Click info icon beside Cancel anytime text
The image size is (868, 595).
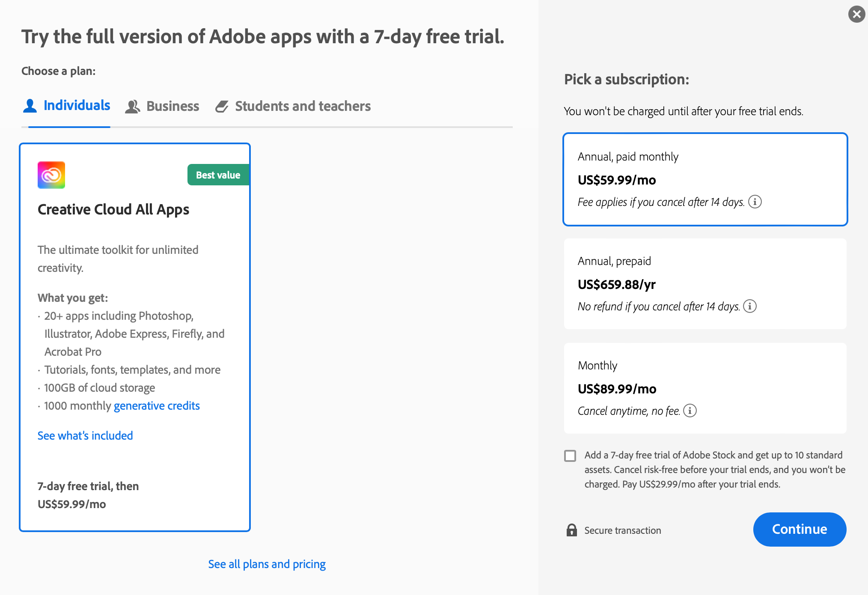[x=690, y=411]
